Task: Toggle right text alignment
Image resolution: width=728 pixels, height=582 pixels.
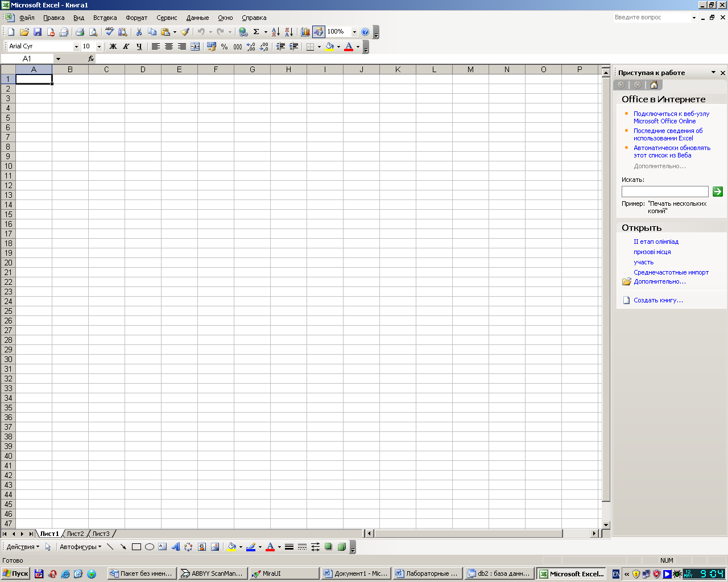Action: (182, 47)
